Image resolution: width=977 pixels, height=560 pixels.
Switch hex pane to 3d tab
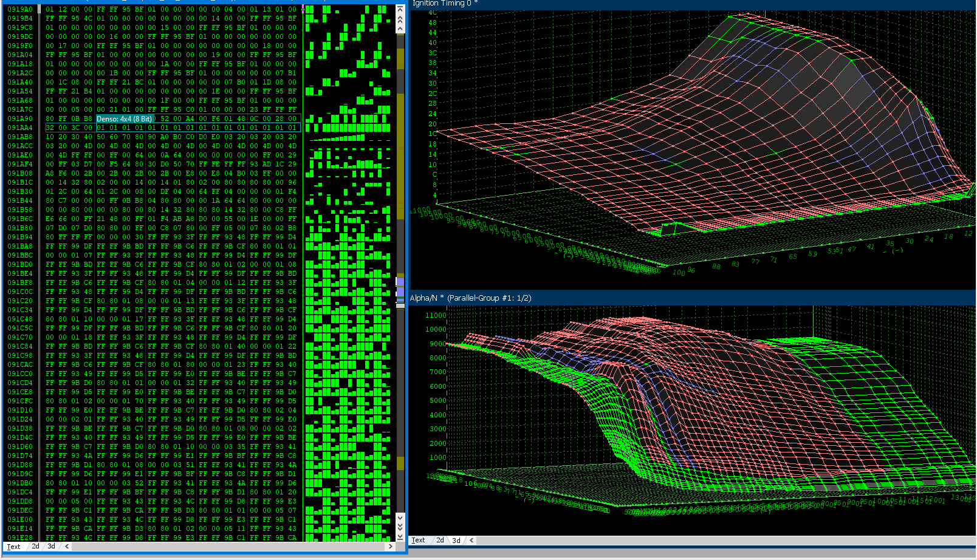51,546
